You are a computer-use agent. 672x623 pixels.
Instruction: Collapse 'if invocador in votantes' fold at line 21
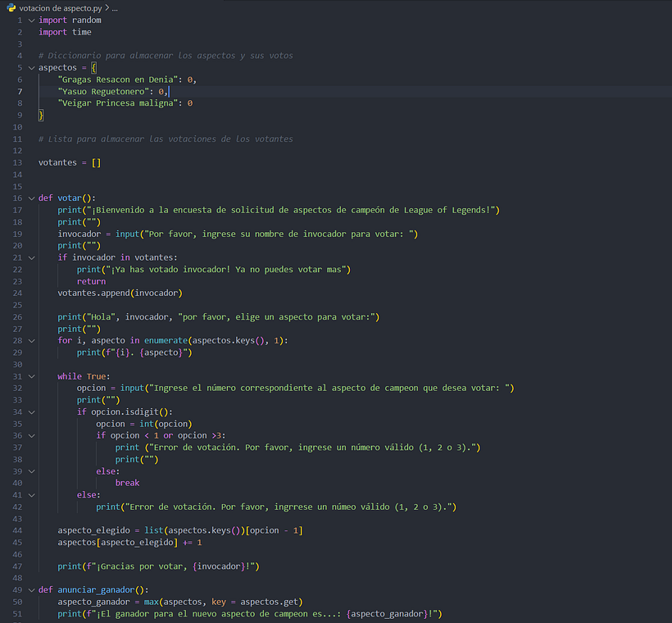31,257
